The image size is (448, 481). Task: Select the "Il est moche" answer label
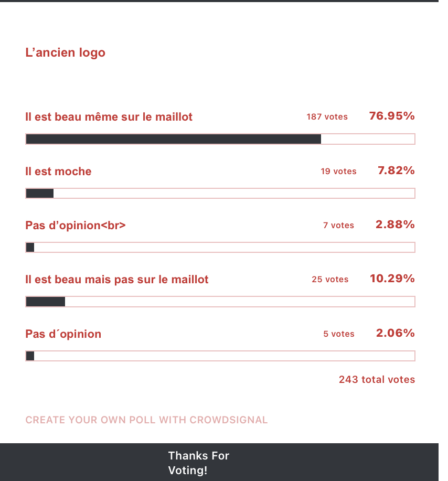tap(58, 171)
